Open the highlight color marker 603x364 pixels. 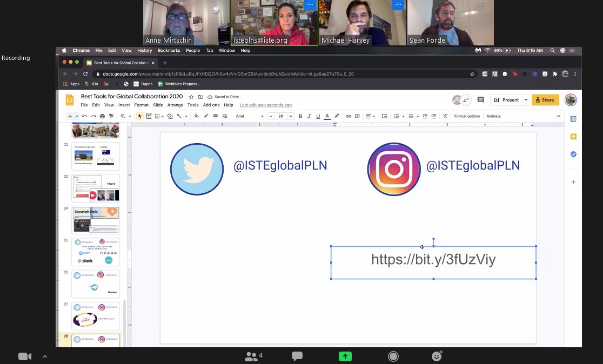(x=337, y=116)
